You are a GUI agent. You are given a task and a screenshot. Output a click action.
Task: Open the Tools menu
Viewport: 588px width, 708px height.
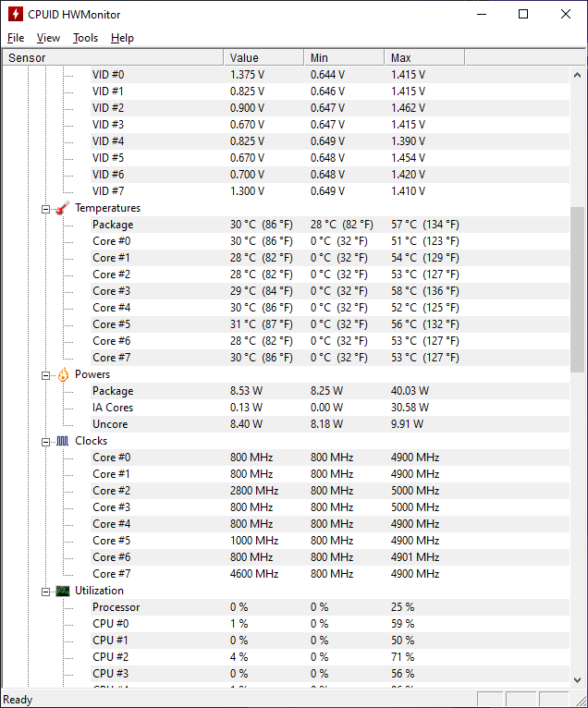coord(85,38)
